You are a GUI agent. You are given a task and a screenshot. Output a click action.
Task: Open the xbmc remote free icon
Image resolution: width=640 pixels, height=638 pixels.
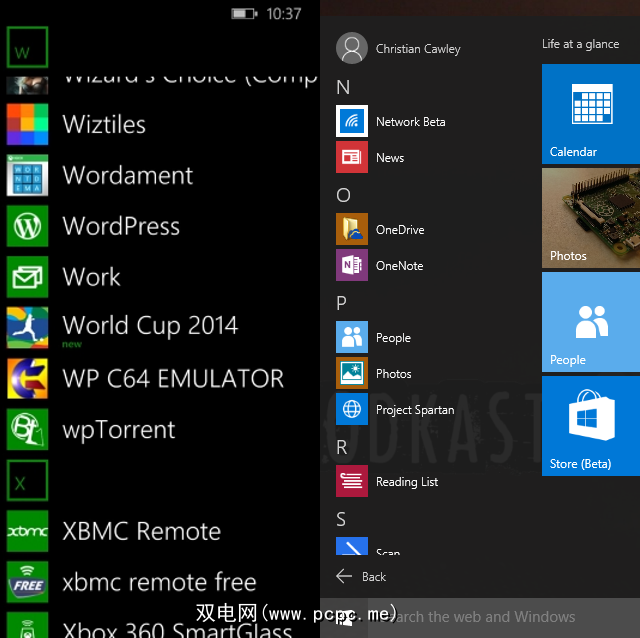click(x=27, y=582)
